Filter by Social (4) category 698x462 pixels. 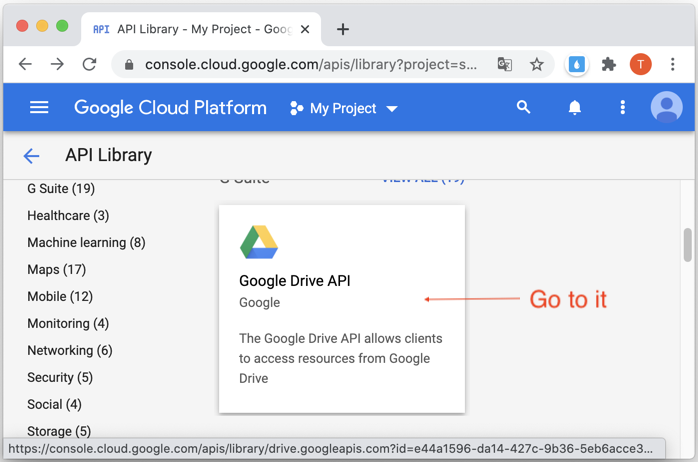point(54,405)
